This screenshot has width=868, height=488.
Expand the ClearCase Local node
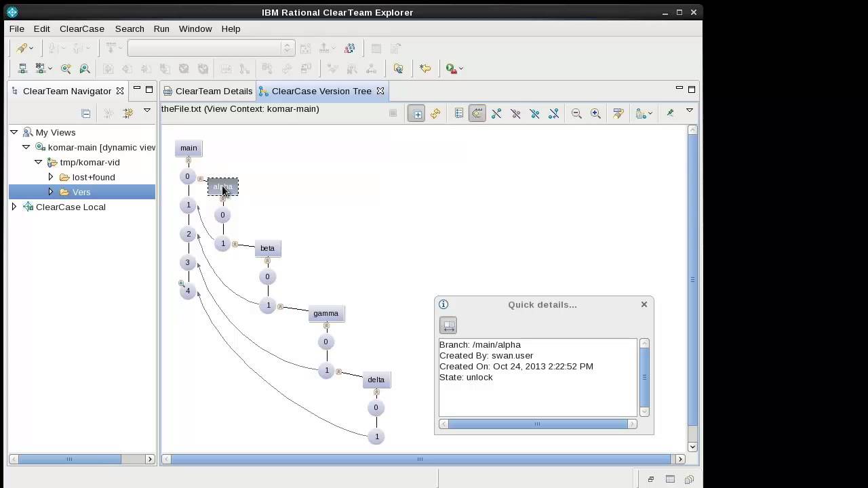pyautogui.click(x=14, y=207)
